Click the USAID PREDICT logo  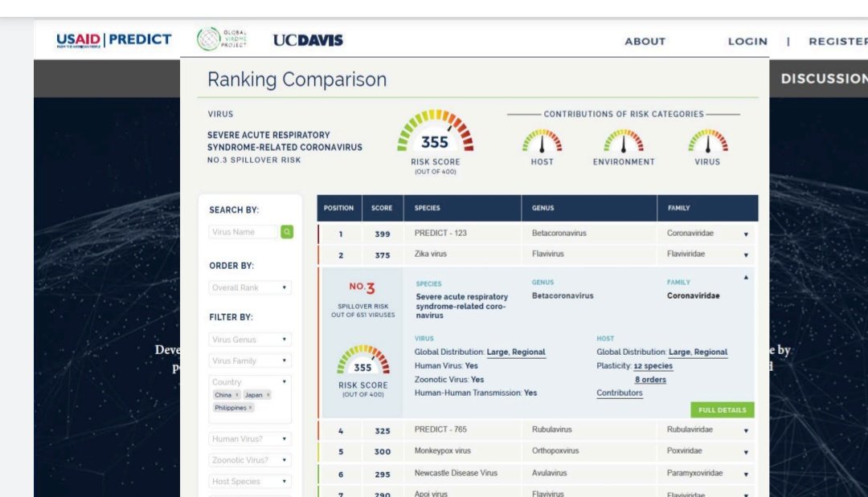point(113,40)
